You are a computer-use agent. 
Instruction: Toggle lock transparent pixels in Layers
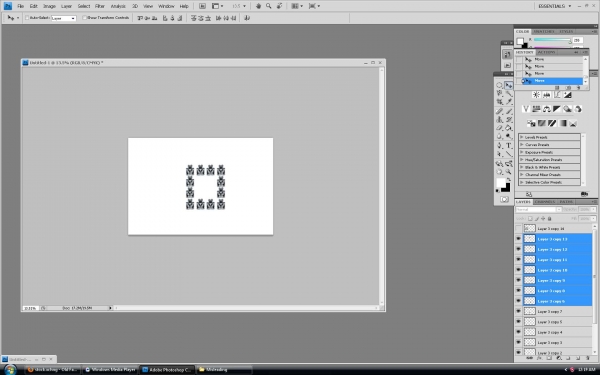530,218
